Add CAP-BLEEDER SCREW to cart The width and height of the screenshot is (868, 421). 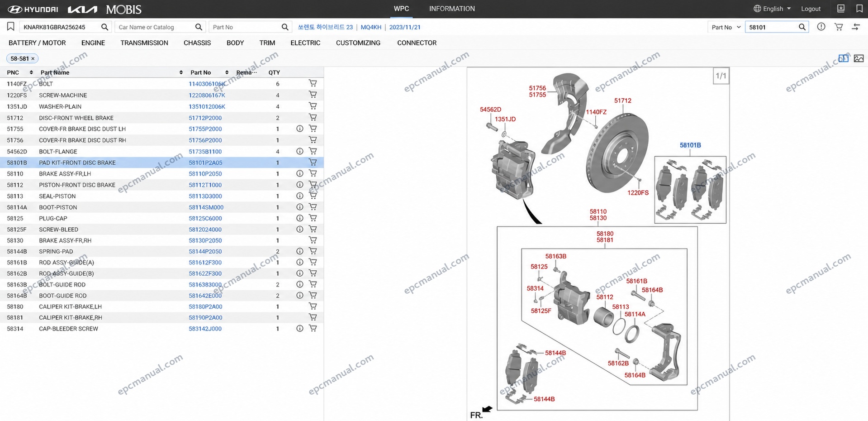pos(313,328)
